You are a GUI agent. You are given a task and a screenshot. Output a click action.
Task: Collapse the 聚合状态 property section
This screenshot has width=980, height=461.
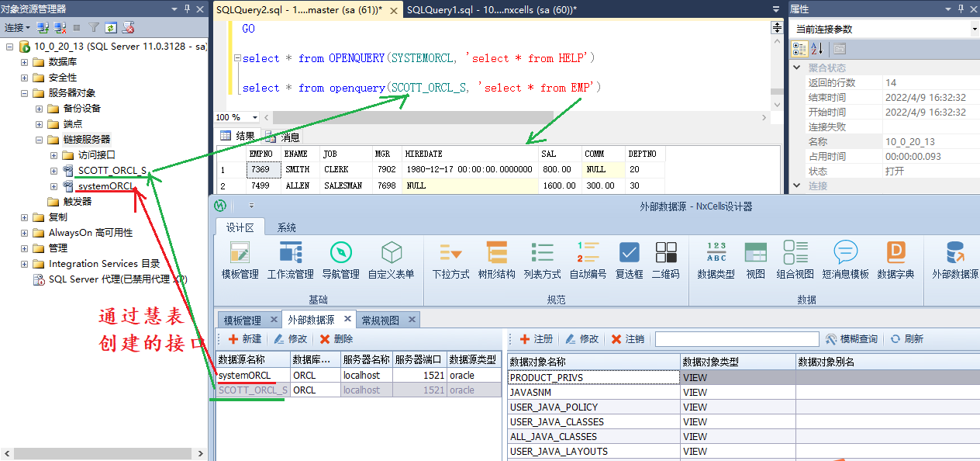pyautogui.click(x=798, y=68)
